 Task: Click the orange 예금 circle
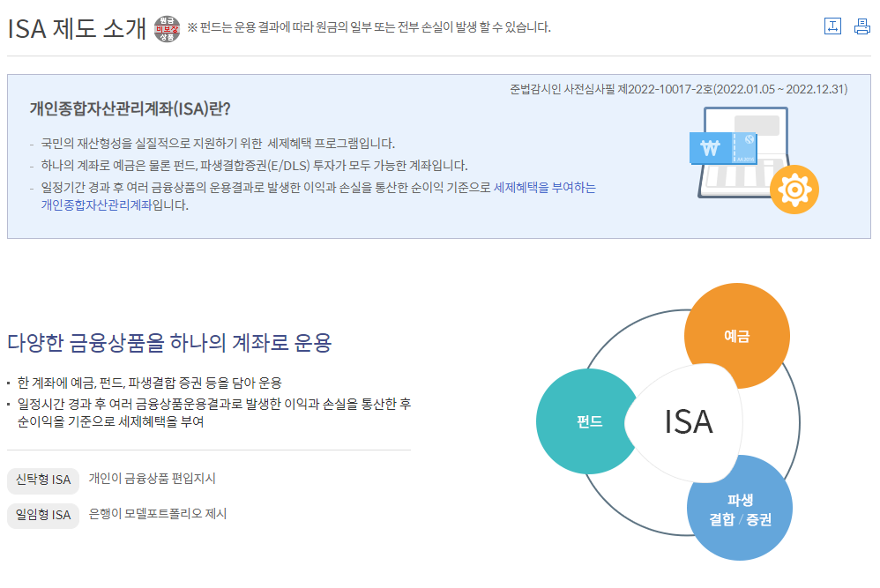(x=737, y=336)
